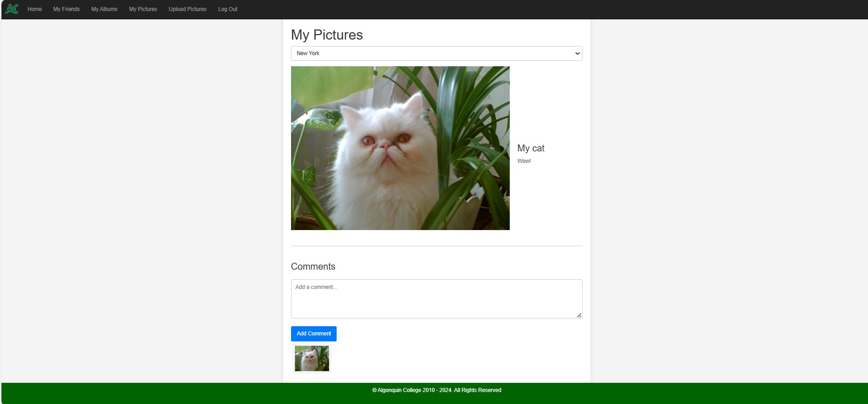Screen dimensions: 868x404
Task: Click the Comments section heading
Action: click(313, 266)
